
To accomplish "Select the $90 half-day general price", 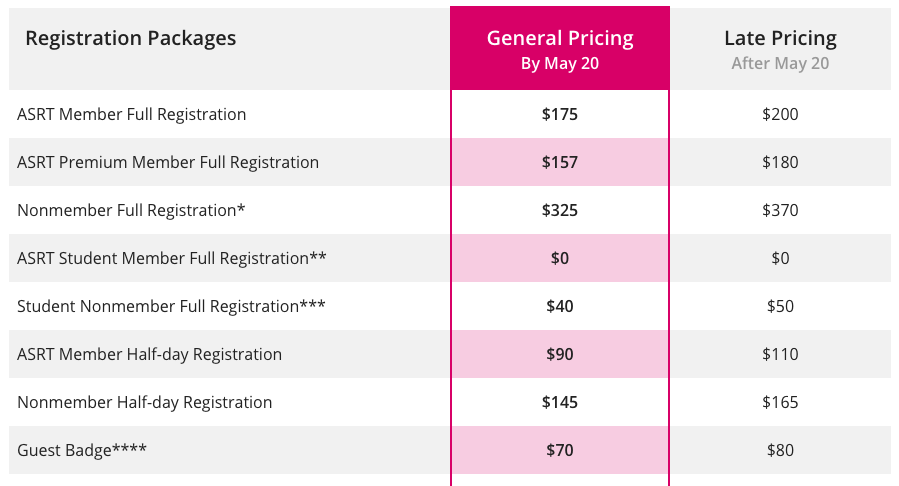I will (560, 354).
